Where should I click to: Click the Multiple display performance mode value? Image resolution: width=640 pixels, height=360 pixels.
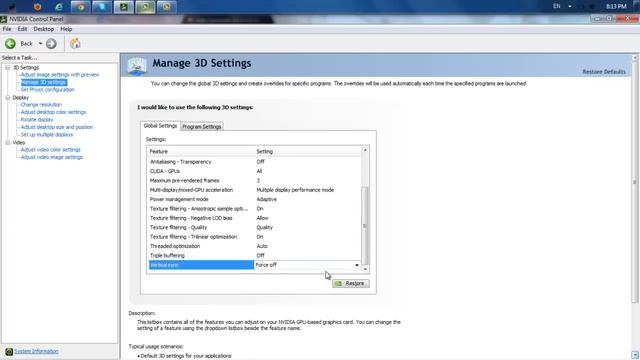click(x=295, y=190)
